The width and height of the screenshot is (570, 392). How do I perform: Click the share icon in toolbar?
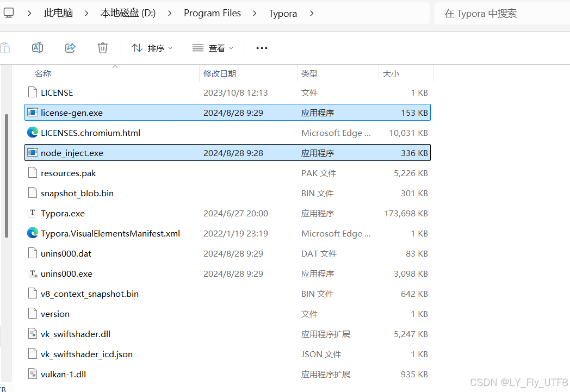70,48
